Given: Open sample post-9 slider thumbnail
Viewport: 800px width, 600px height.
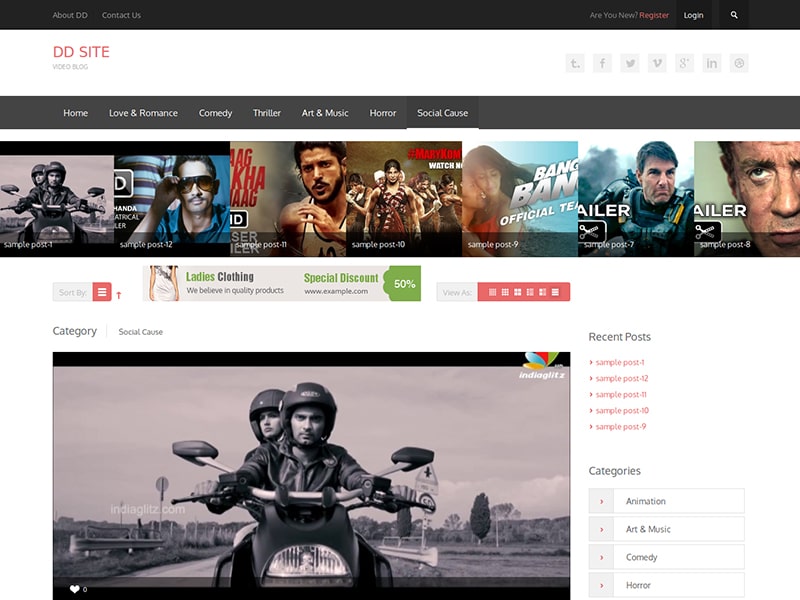Looking at the screenshot, I should (x=520, y=199).
